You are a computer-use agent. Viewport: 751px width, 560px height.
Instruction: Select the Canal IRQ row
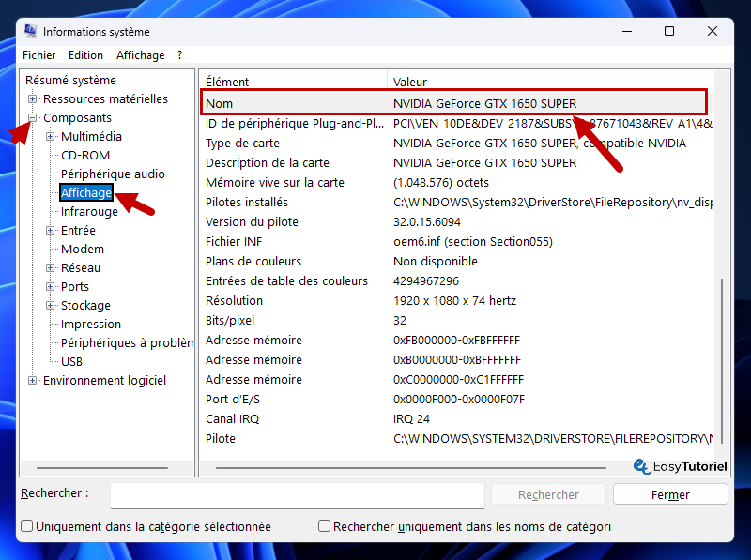[x=456, y=418]
